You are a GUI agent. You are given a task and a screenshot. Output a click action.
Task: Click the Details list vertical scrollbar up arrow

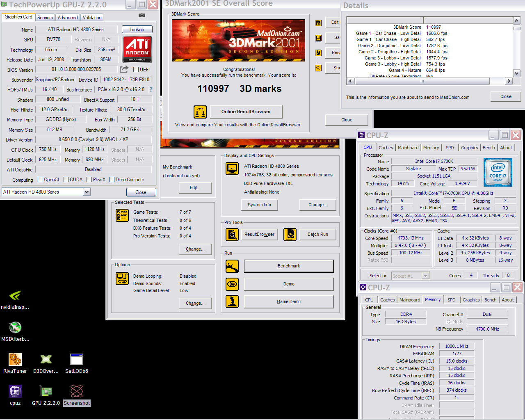[517, 21]
